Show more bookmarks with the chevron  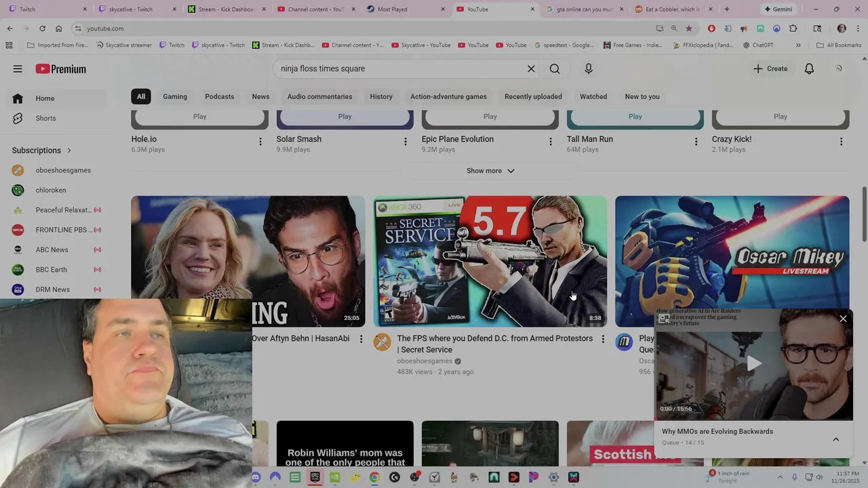tap(798, 45)
